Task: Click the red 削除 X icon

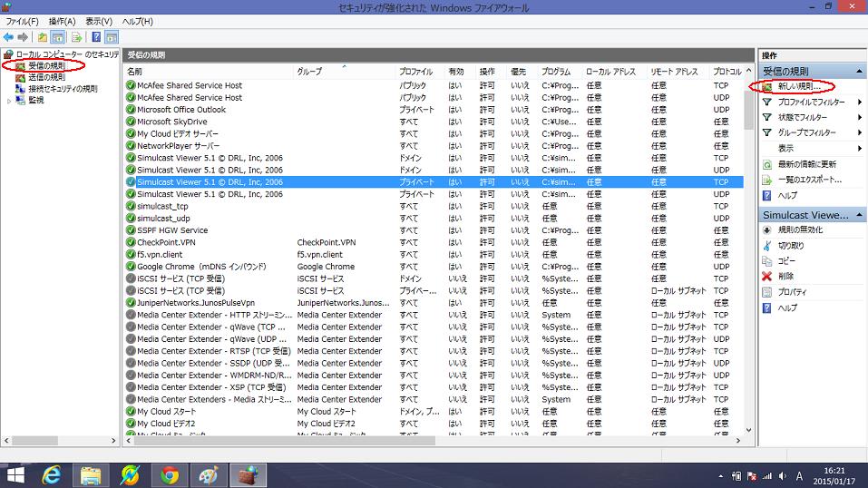Action: 767,276
